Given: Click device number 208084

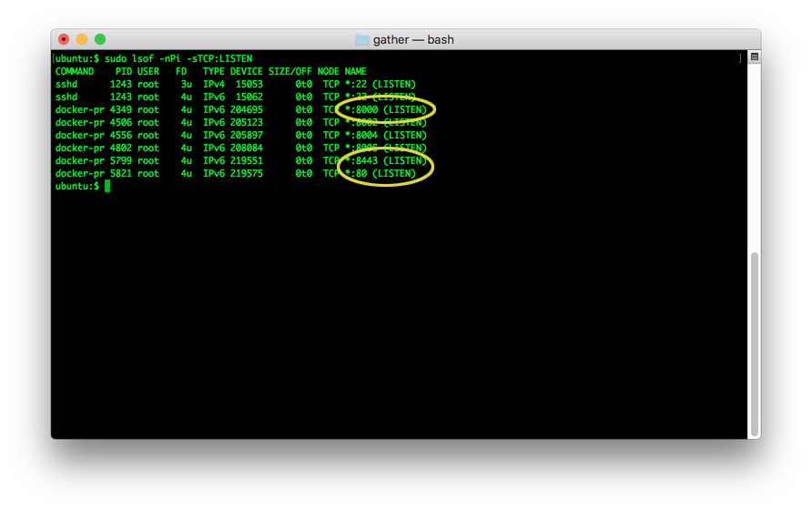Looking at the screenshot, I should (247, 148).
